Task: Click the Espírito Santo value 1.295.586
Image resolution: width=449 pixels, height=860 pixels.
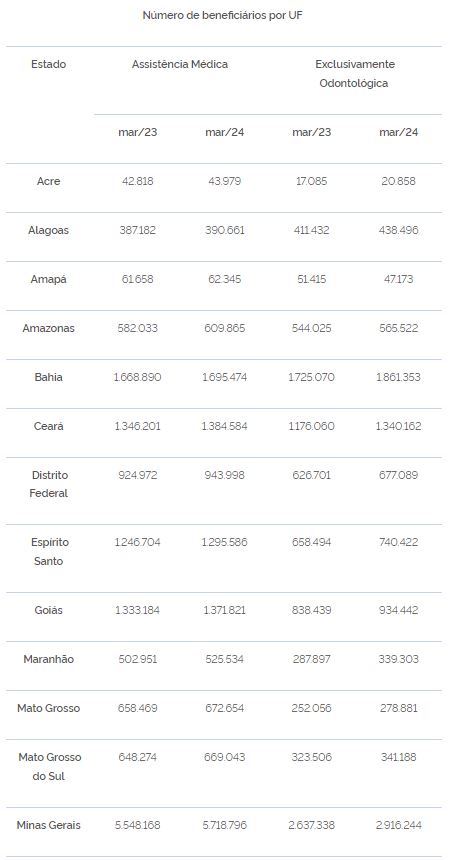Action: click(224, 542)
